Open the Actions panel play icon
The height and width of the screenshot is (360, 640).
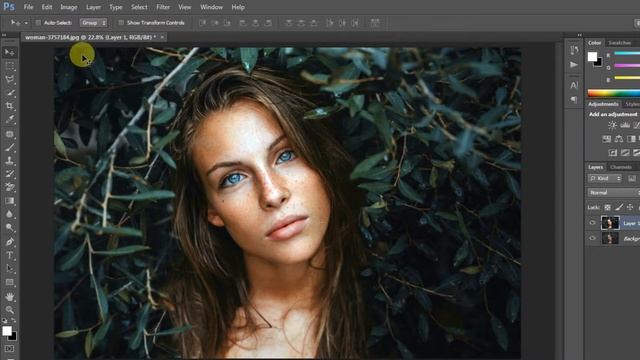574,65
